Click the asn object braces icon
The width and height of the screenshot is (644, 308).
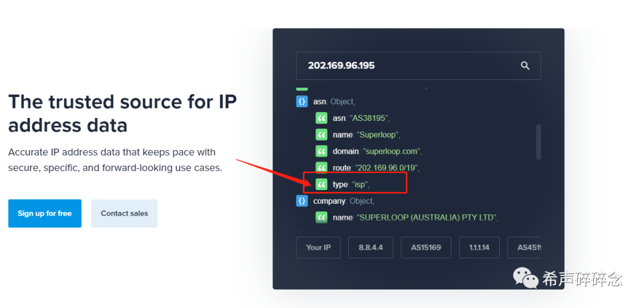click(x=302, y=101)
